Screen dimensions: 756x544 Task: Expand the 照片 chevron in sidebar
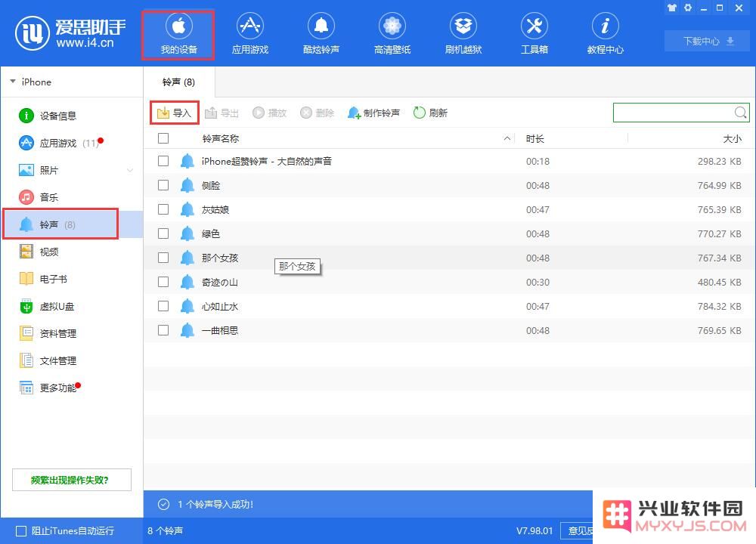[130, 170]
